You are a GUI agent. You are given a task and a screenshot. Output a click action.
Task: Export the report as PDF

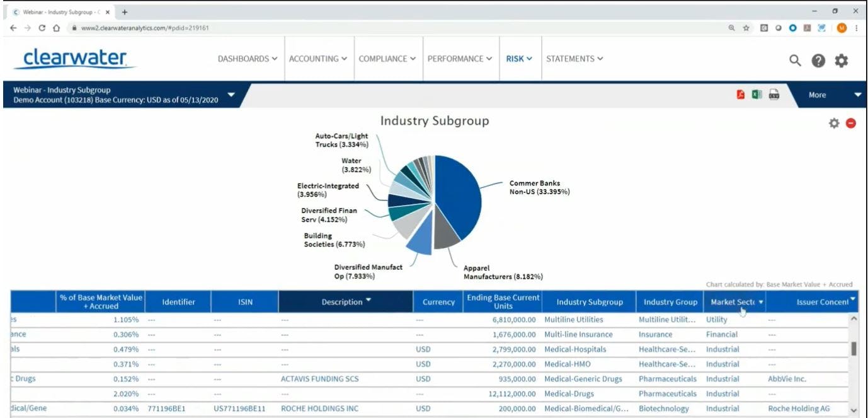741,95
